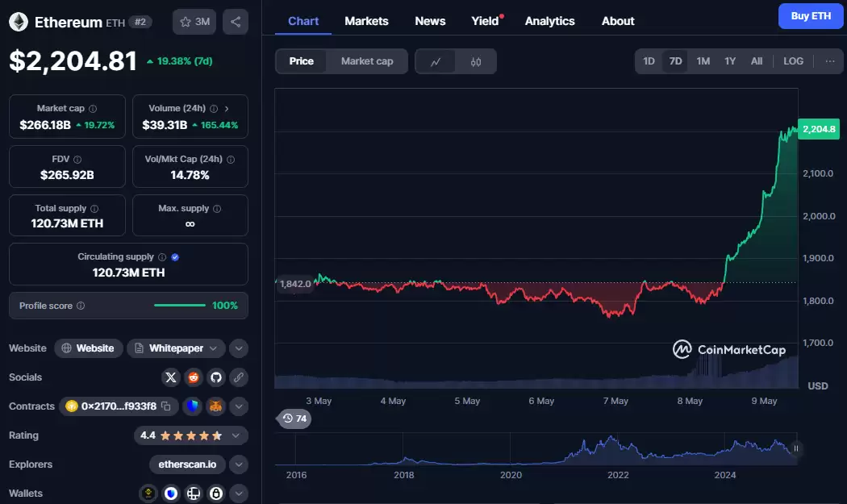
Task: Click the Profile score info icon
Action: click(x=81, y=306)
